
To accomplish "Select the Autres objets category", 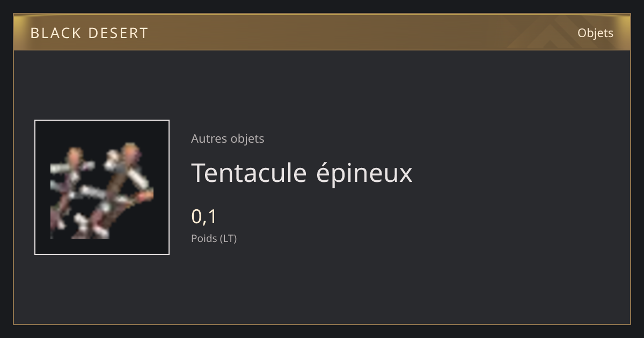I will [x=228, y=138].
